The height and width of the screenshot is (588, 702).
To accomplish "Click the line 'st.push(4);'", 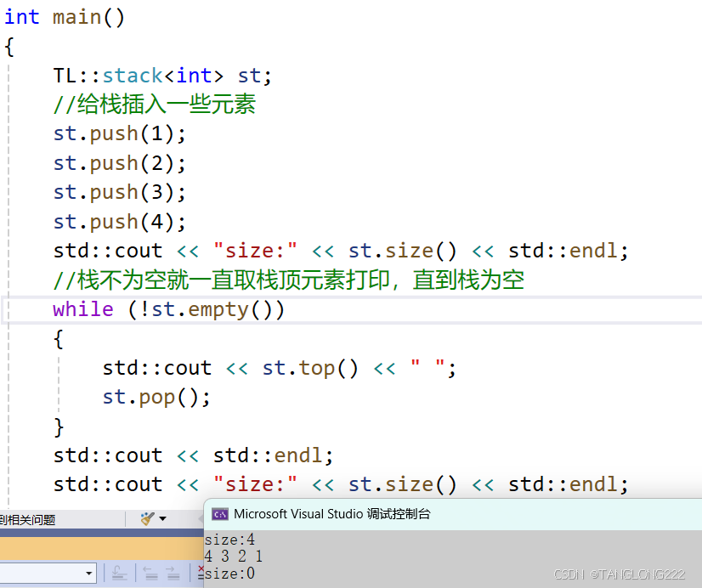I will [x=120, y=222].
